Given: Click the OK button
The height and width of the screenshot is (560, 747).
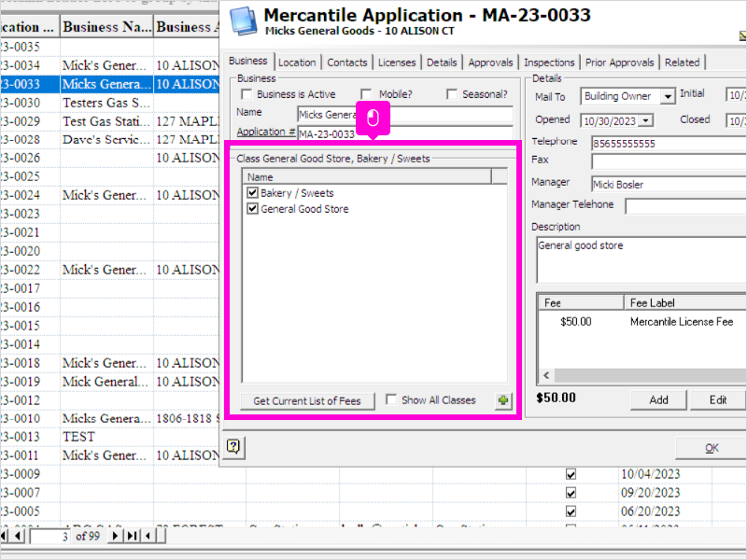Looking at the screenshot, I should click(x=712, y=448).
